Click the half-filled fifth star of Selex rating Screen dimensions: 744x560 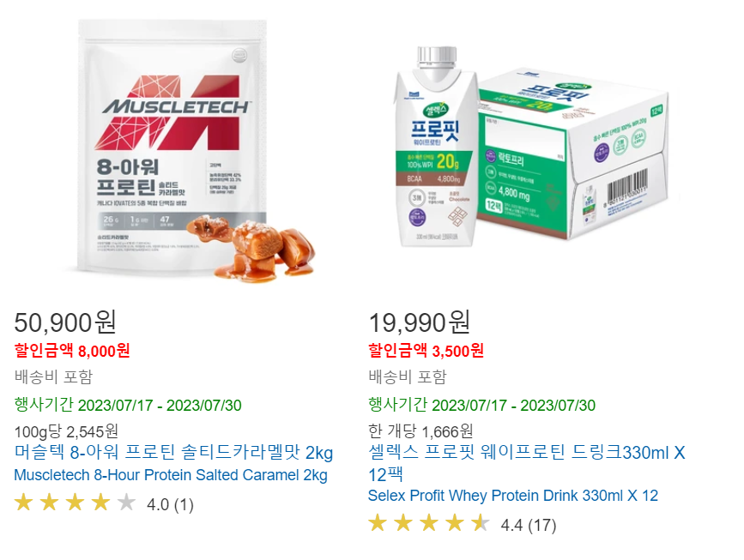pyautogui.click(x=481, y=523)
